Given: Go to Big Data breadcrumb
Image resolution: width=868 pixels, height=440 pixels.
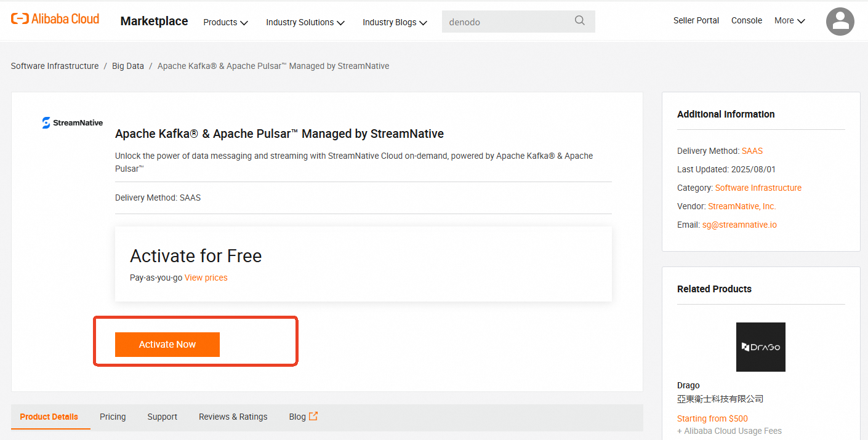Looking at the screenshot, I should 128,66.
